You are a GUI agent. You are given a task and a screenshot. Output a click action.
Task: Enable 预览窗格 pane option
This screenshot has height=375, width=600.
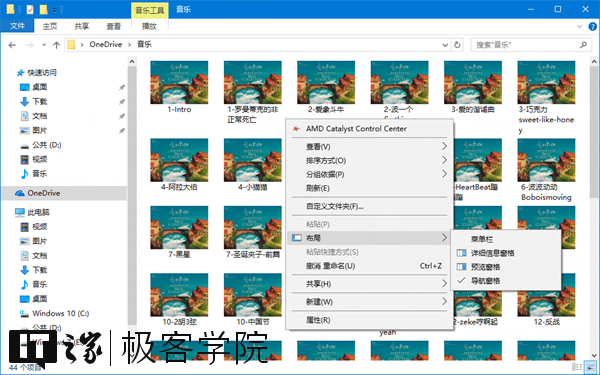tap(506, 267)
